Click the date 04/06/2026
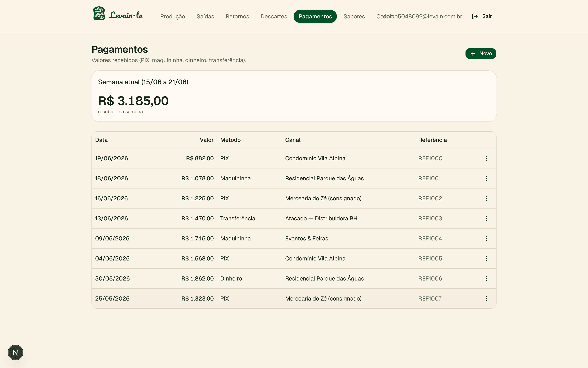Viewport: 588px width, 368px height. click(x=112, y=258)
